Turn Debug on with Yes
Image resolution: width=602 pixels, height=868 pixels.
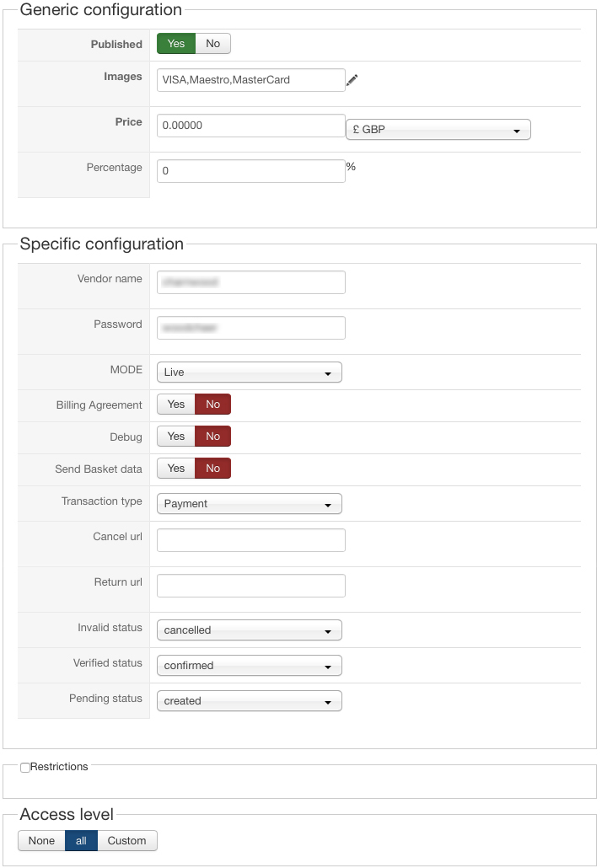pos(176,437)
